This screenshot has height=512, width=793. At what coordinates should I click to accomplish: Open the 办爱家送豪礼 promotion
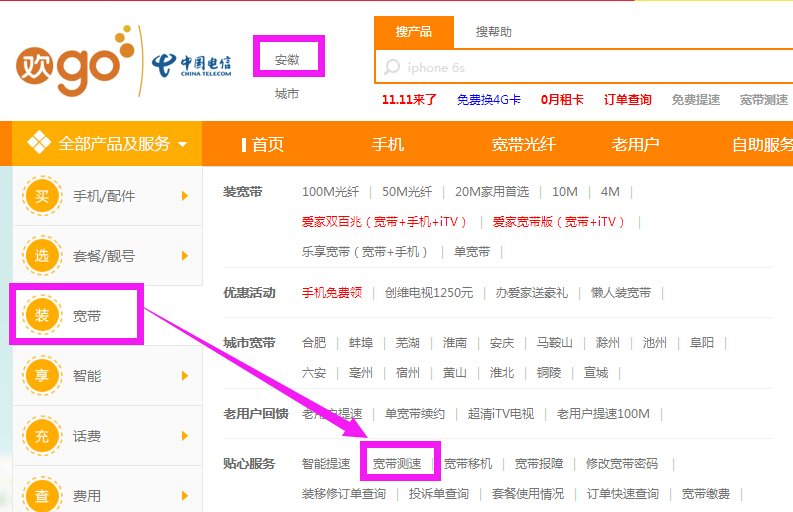tap(532, 292)
